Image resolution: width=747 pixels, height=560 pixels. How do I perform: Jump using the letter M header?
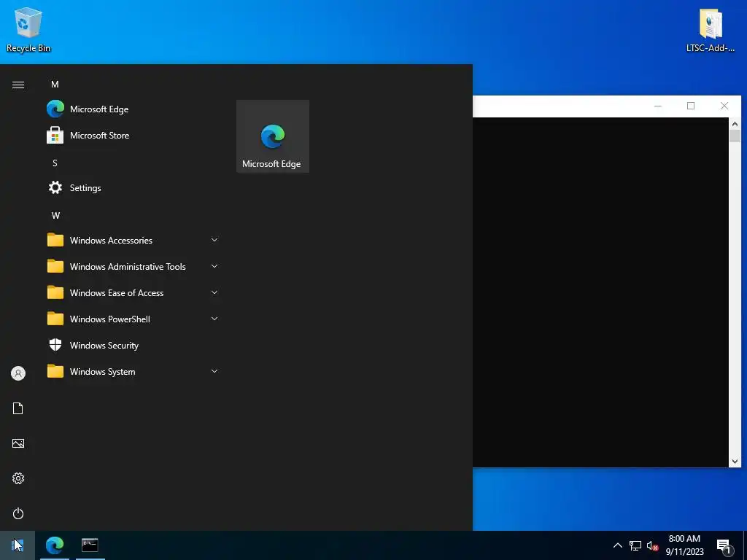click(55, 85)
